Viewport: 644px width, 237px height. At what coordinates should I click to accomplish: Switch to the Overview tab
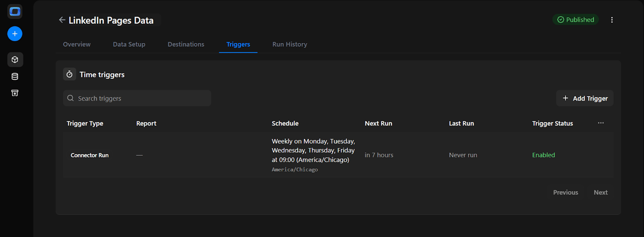tap(77, 44)
